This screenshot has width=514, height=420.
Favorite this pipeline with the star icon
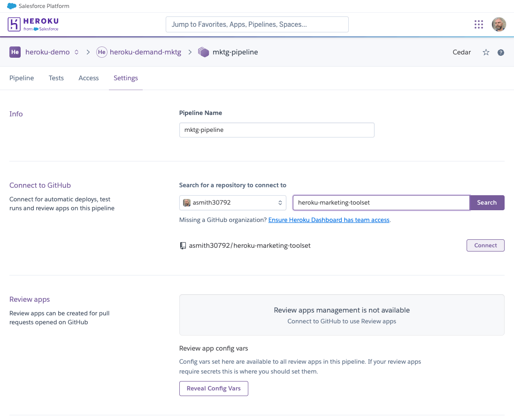(486, 53)
